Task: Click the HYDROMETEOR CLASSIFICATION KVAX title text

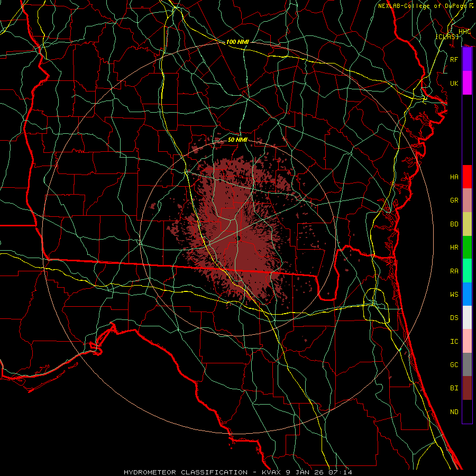Action: 238,472
